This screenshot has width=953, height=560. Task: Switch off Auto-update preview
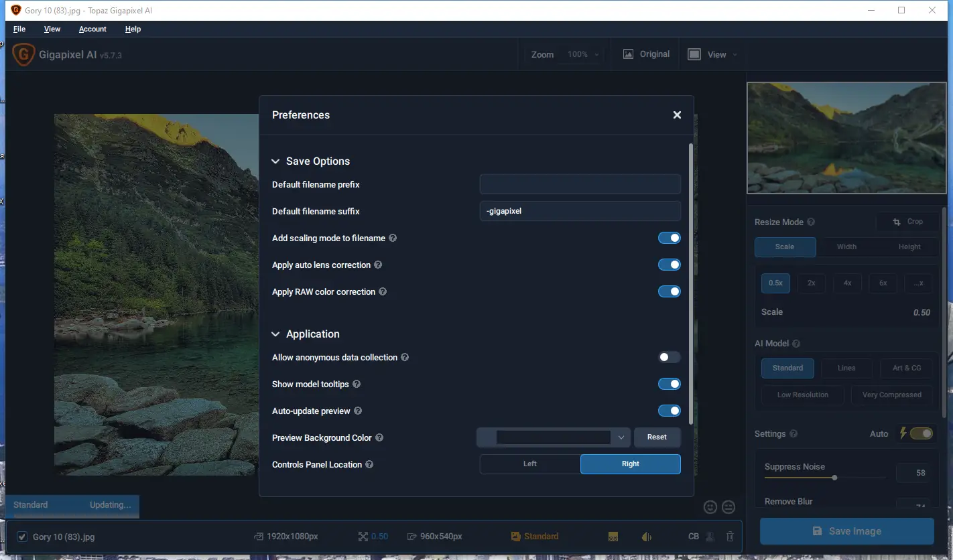pos(670,411)
